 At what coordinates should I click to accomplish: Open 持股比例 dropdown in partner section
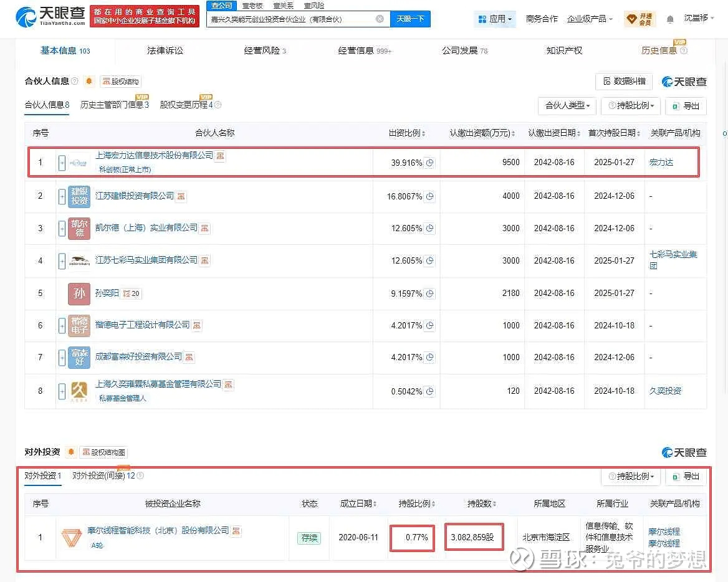coord(631,106)
